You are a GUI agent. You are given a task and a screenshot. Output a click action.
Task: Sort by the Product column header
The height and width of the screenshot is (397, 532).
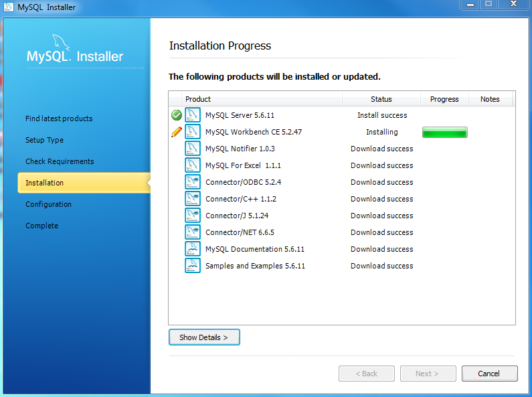pos(262,99)
